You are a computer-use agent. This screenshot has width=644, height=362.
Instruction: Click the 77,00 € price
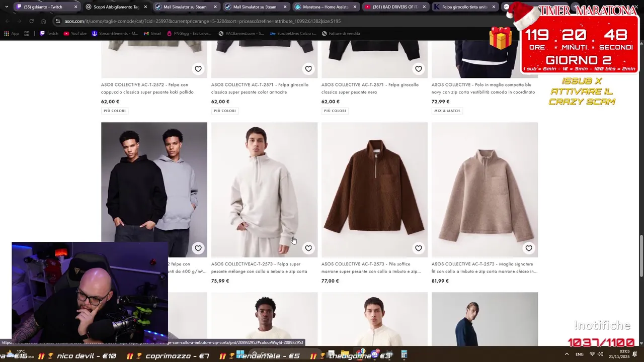pyautogui.click(x=330, y=281)
